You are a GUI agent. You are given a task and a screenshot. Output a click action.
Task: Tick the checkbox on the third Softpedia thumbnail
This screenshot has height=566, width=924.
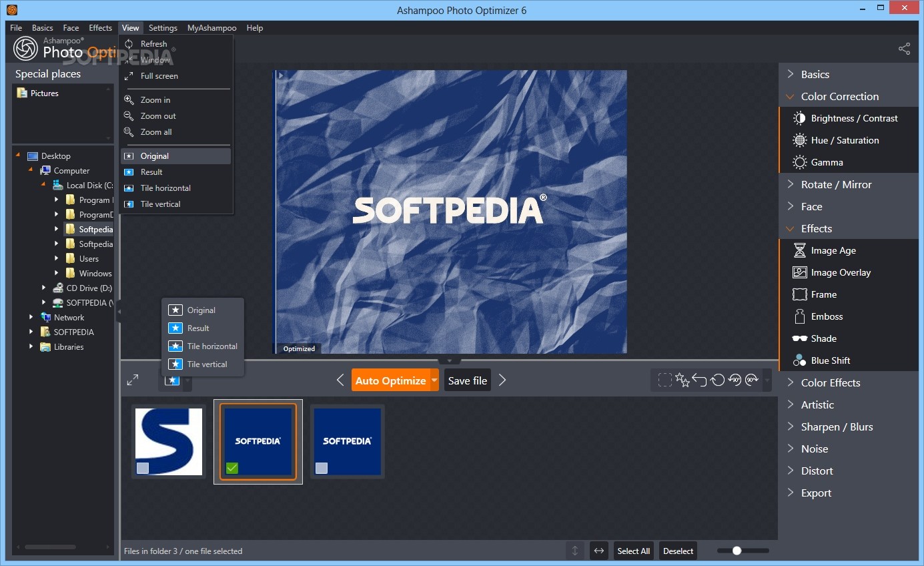322,468
